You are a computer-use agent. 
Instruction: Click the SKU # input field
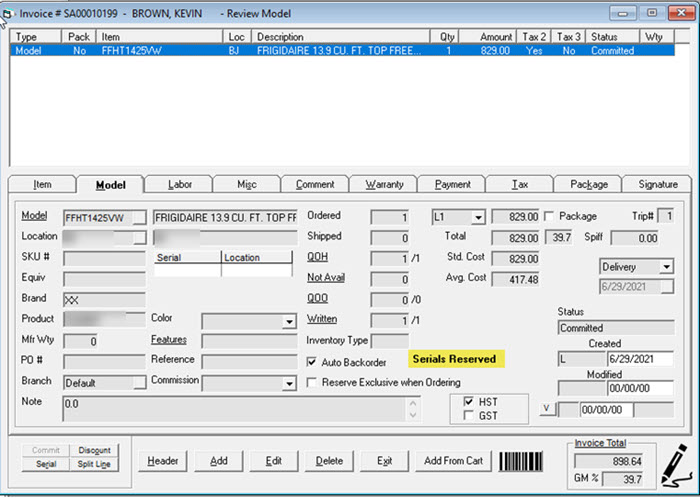(104, 258)
